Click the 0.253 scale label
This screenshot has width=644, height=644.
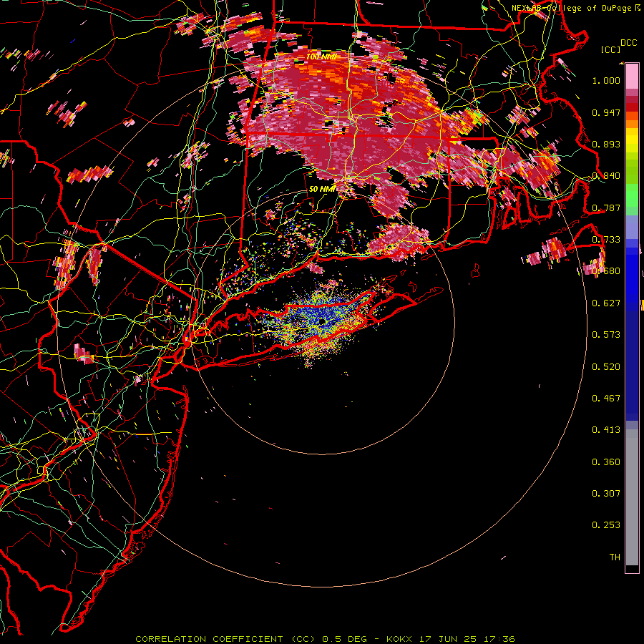[606, 525]
